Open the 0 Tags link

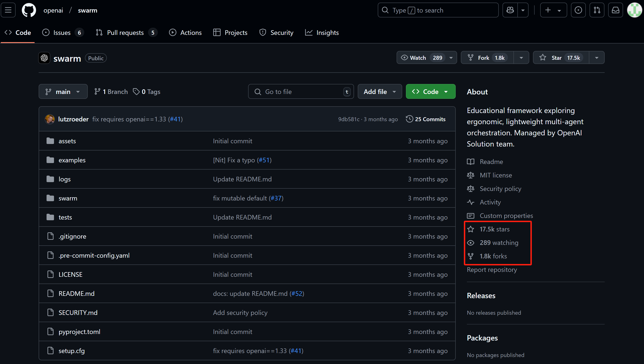click(x=147, y=91)
